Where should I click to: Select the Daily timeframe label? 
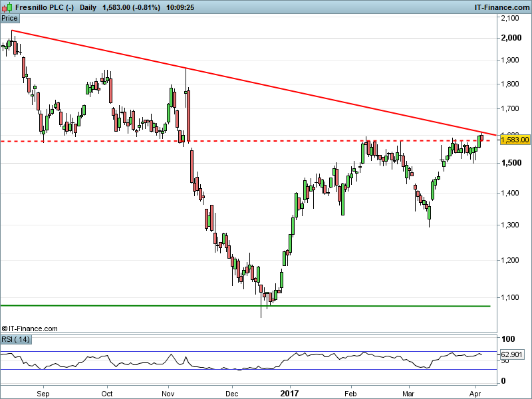pyautogui.click(x=88, y=7)
